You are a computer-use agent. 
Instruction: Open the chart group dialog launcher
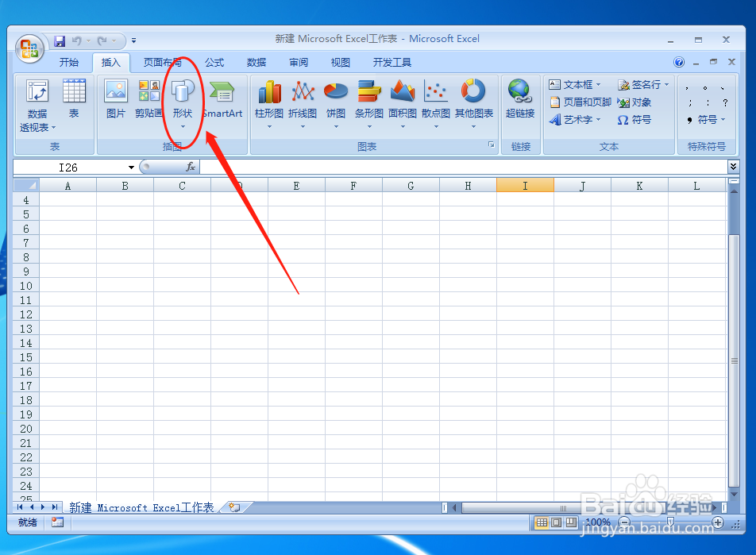coord(492,145)
